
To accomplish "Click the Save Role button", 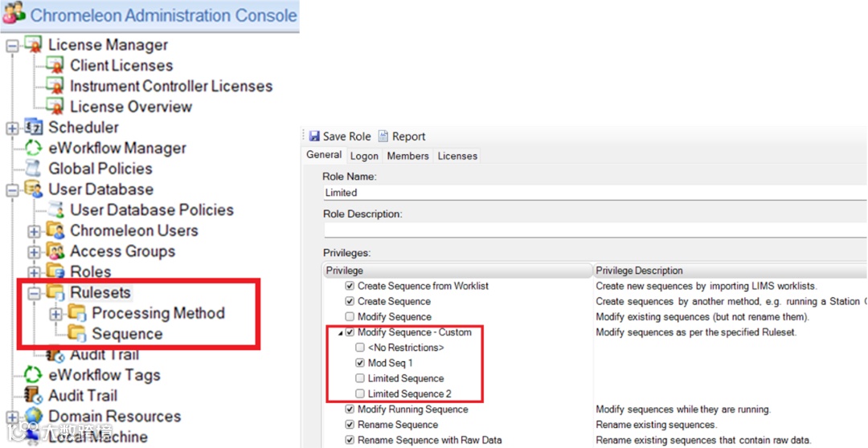I will pyautogui.click(x=340, y=136).
